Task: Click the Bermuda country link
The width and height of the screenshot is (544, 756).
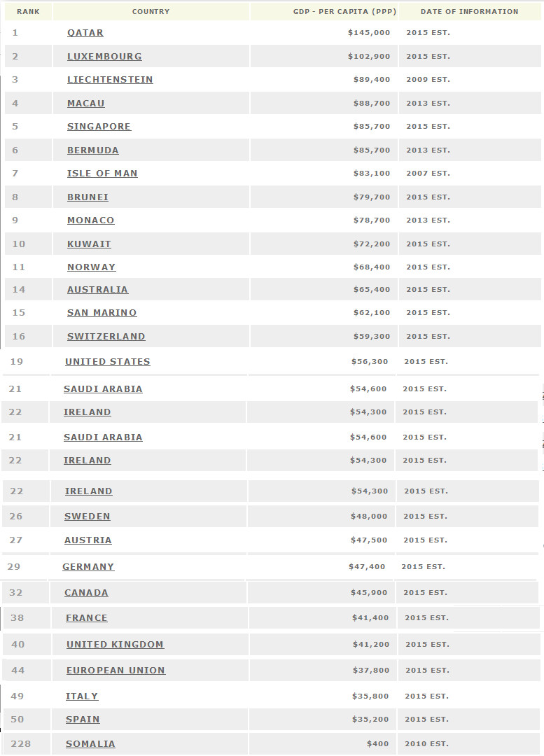Action: (92, 150)
